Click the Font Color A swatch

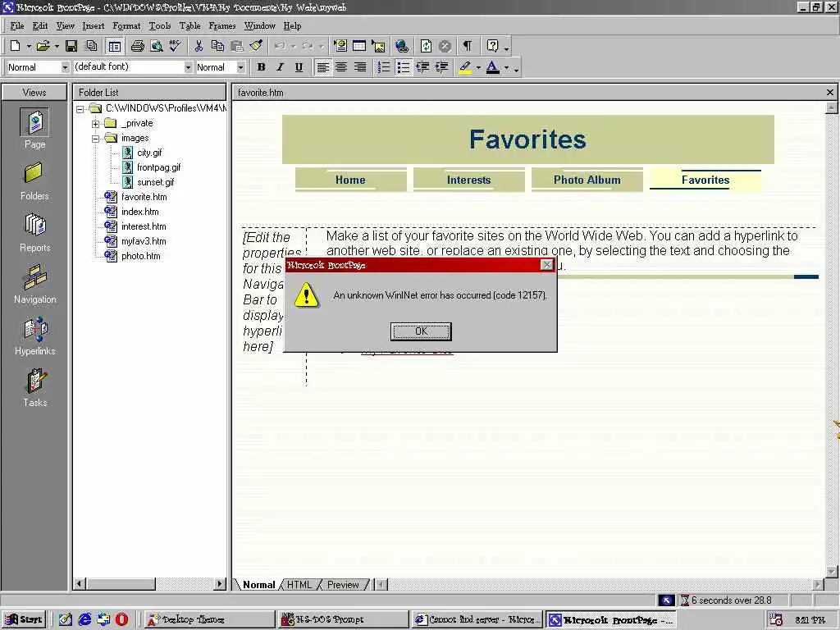[x=493, y=67]
